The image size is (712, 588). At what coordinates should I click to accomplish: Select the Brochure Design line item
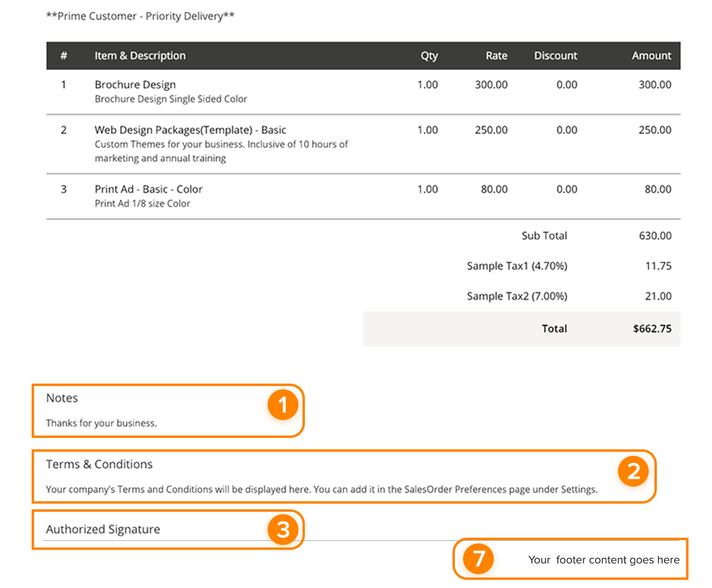[x=135, y=84]
